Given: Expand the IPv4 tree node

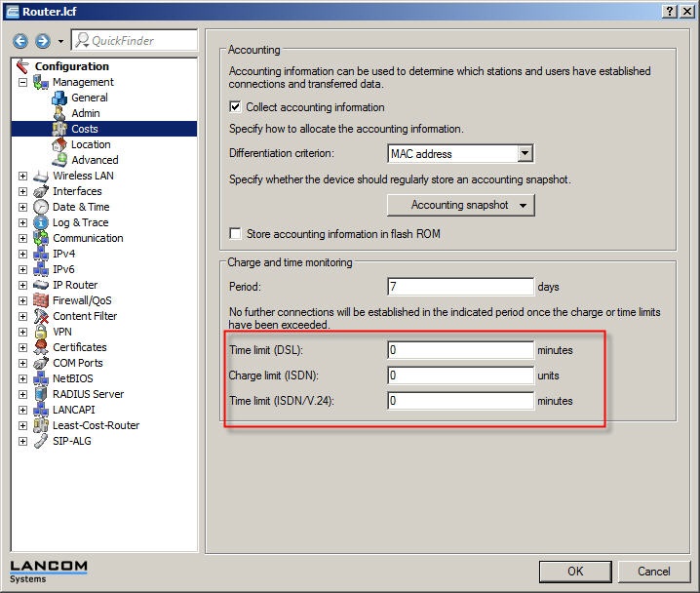Looking at the screenshot, I should [22, 254].
